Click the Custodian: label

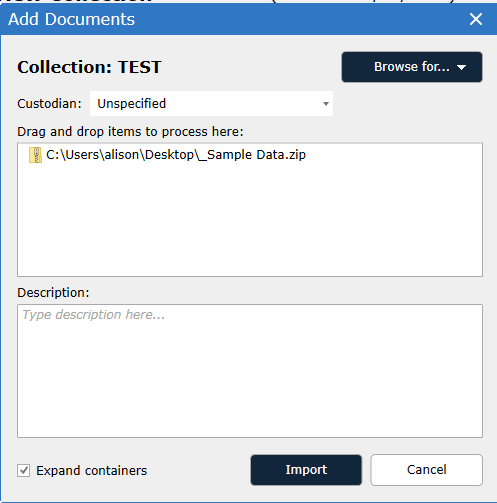tap(49, 104)
